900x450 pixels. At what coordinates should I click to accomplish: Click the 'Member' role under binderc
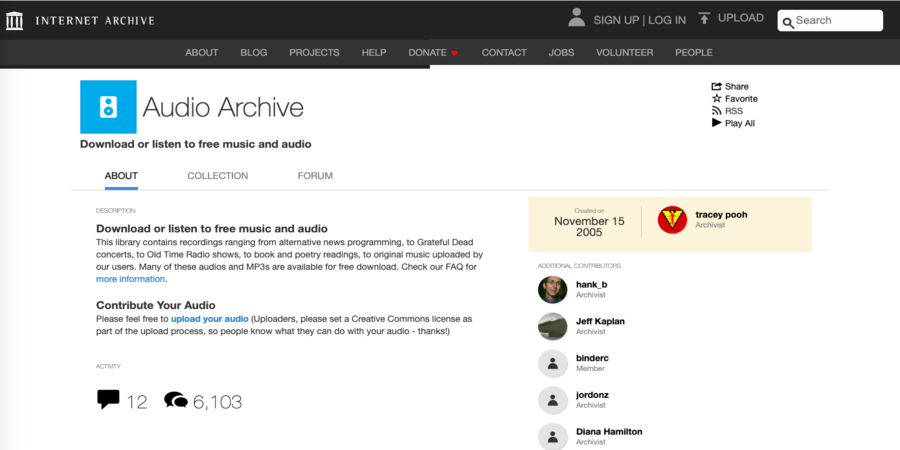point(591,368)
